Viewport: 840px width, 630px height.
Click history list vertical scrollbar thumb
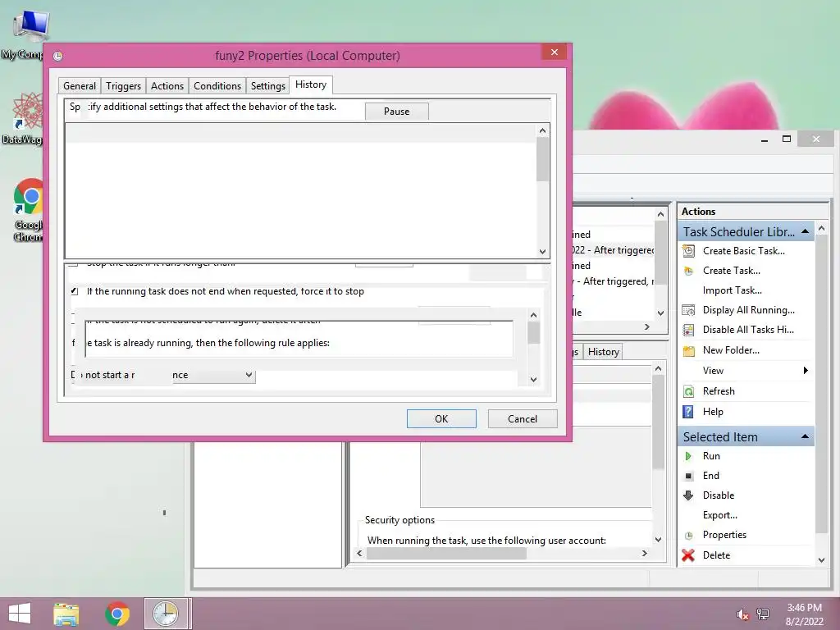pyautogui.click(x=542, y=159)
